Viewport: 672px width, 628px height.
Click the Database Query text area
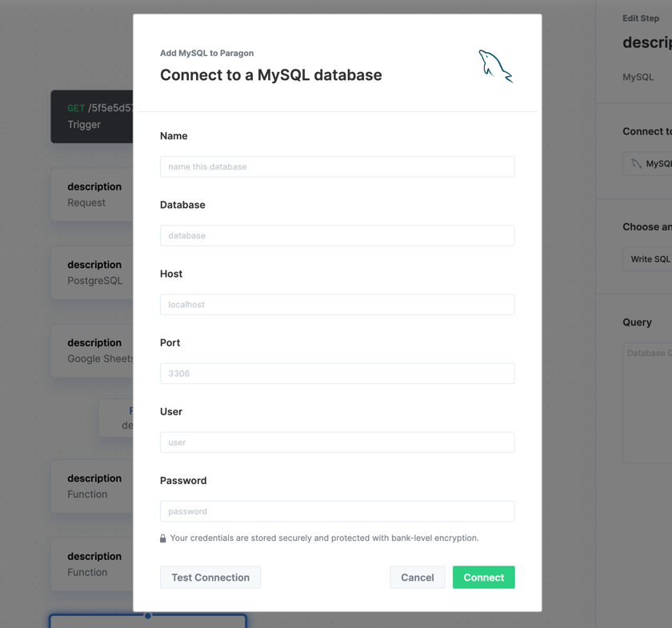point(647,403)
